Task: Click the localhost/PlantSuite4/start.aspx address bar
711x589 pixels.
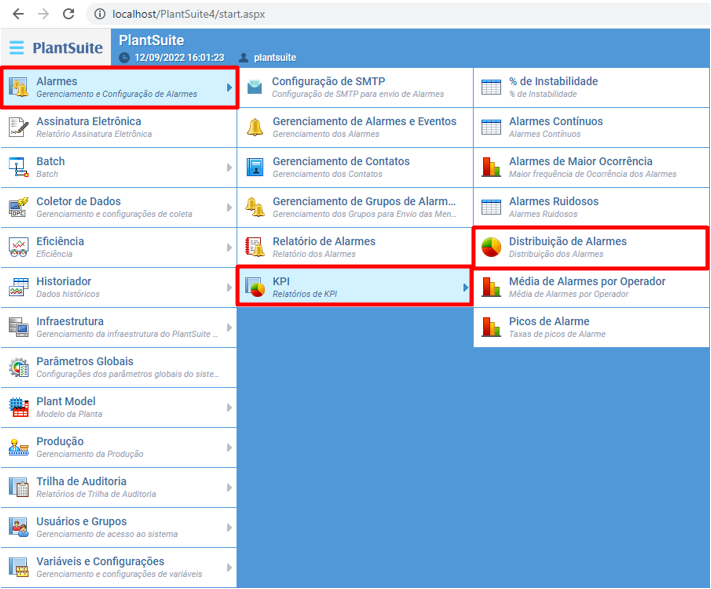Action: [x=397, y=14]
